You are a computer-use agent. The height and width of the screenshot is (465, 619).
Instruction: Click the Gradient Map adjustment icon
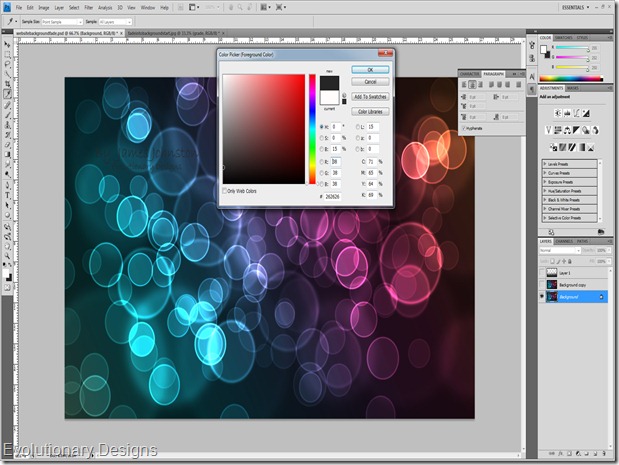point(581,147)
